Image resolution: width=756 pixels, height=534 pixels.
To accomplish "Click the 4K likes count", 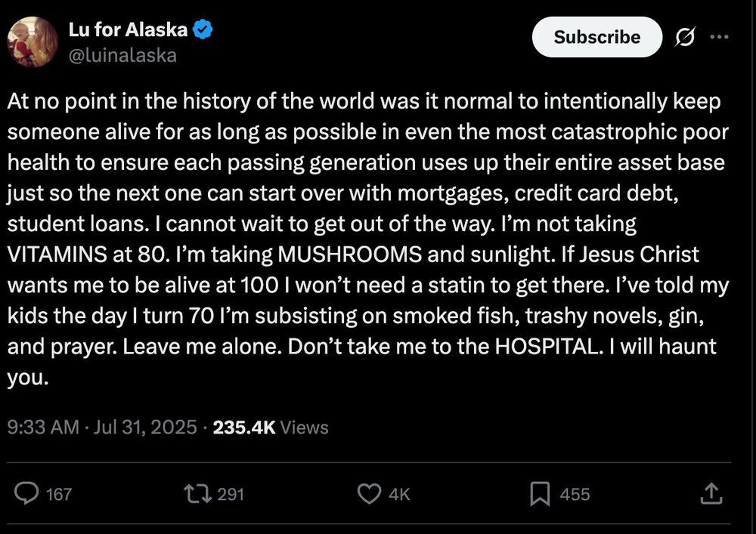I will coord(399,494).
